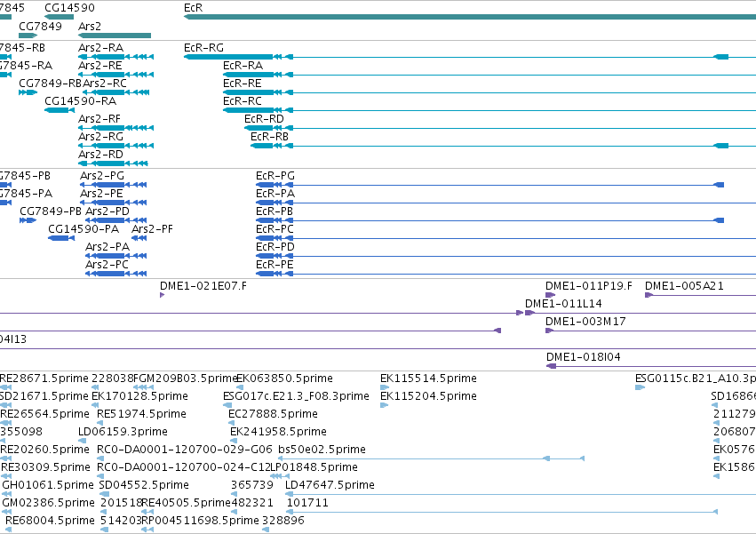Click the SD04552.5prime EST label
This screenshot has height=534, width=756.
(x=144, y=486)
